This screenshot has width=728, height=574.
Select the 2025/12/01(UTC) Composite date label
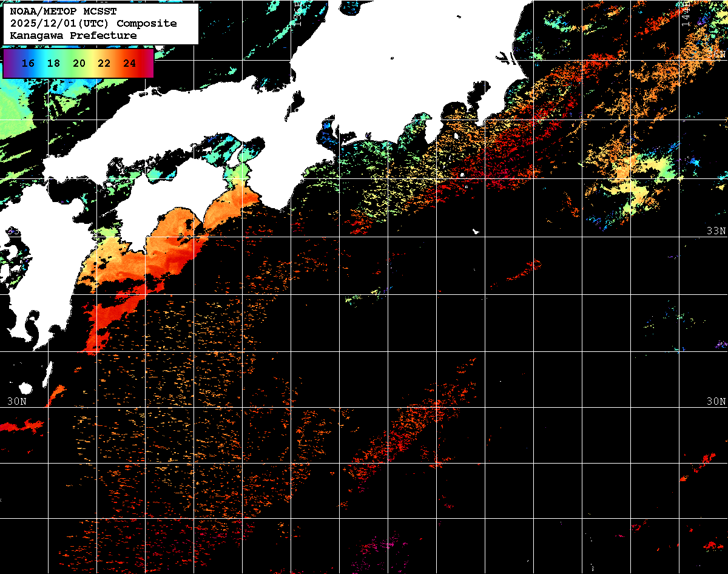click(93, 24)
